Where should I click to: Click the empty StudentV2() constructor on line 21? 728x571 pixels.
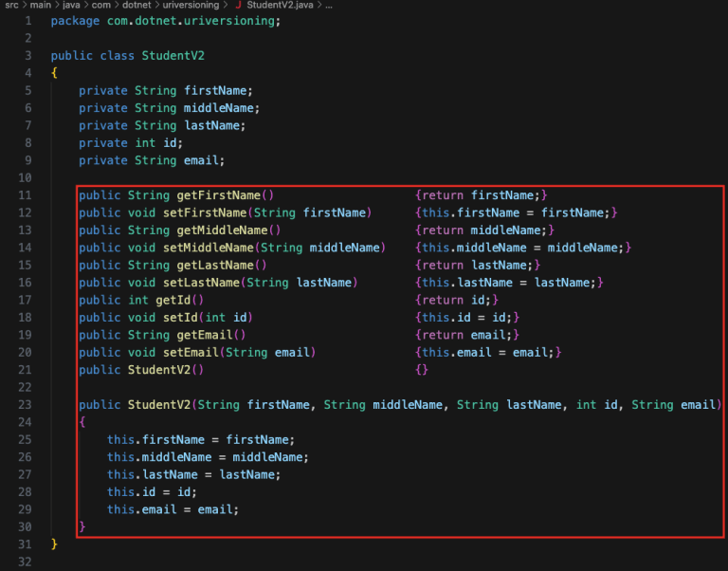click(x=158, y=370)
